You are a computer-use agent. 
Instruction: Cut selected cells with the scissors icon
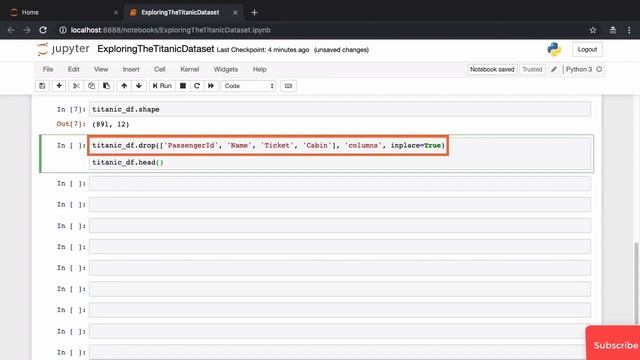click(x=76, y=86)
